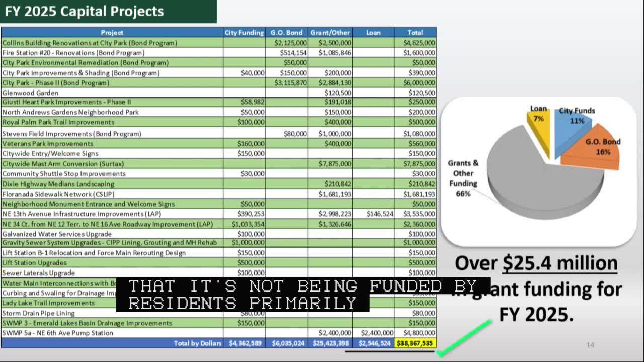Click the highlighted yellow grand total $38,367,535

click(416, 343)
